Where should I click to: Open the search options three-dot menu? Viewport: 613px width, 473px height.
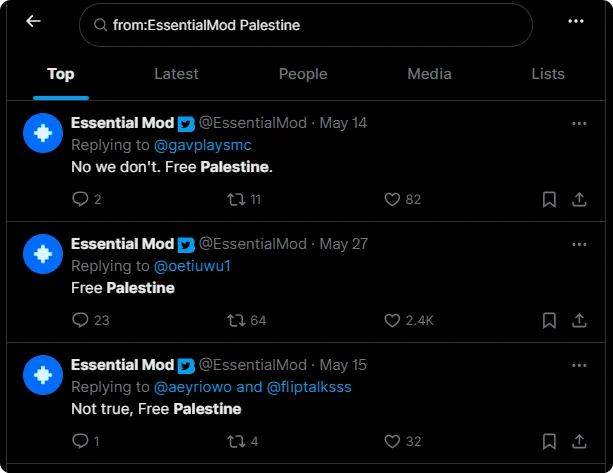coord(575,21)
